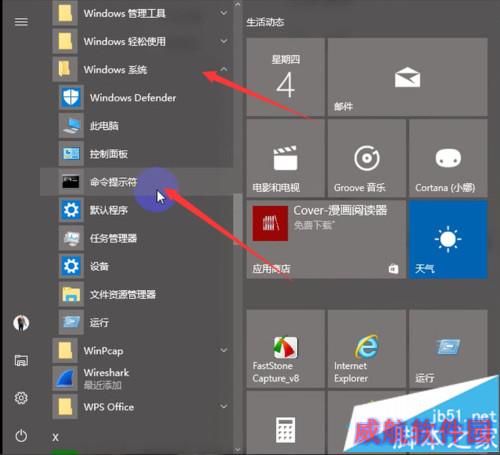500x455 pixels.
Task: Open the 天气 weather tile
Action: (448, 240)
